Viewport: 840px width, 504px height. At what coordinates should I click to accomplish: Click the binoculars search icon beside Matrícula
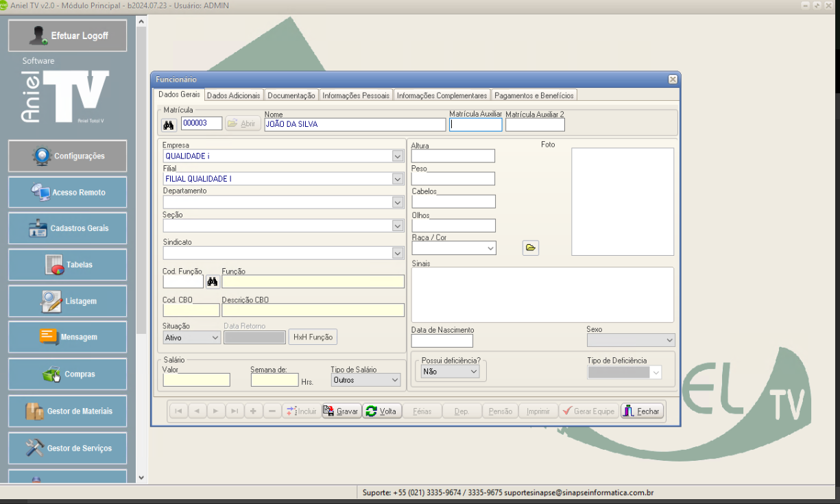(168, 124)
